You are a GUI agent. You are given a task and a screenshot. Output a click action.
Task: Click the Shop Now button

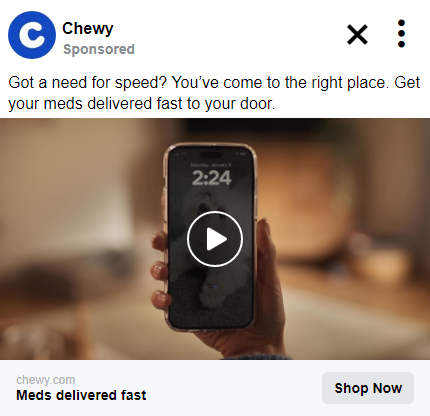[368, 388]
